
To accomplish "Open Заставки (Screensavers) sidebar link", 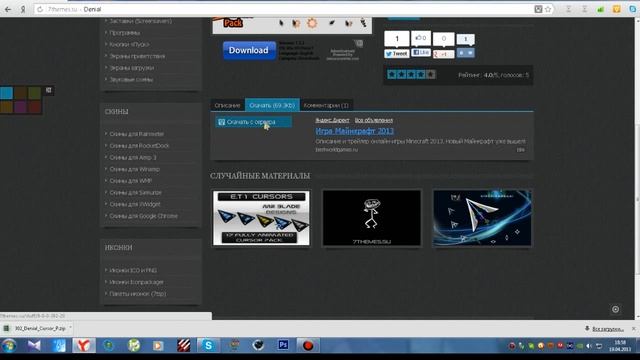I will [x=140, y=21].
